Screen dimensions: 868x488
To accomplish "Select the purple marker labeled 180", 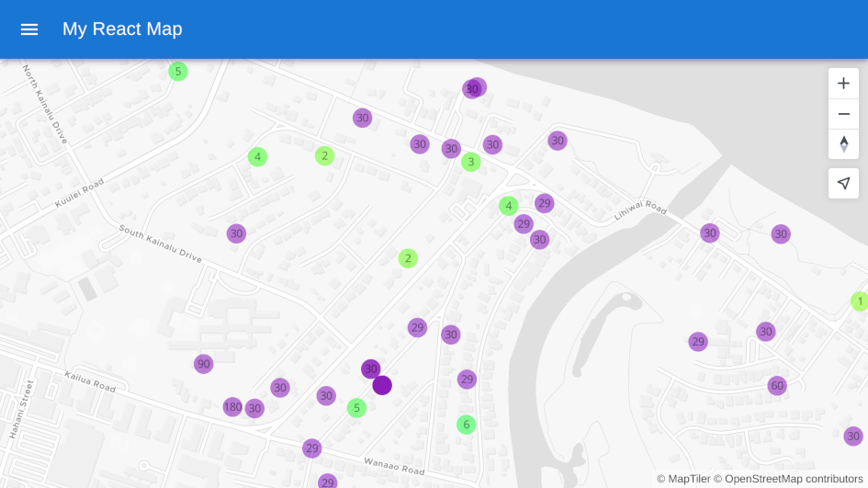I will pos(232,406).
